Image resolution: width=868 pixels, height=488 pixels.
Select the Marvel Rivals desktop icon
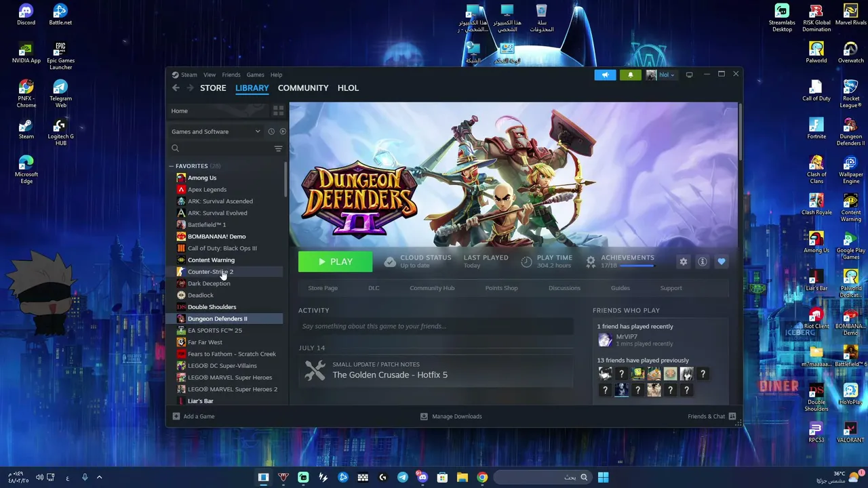pos(850,14)
